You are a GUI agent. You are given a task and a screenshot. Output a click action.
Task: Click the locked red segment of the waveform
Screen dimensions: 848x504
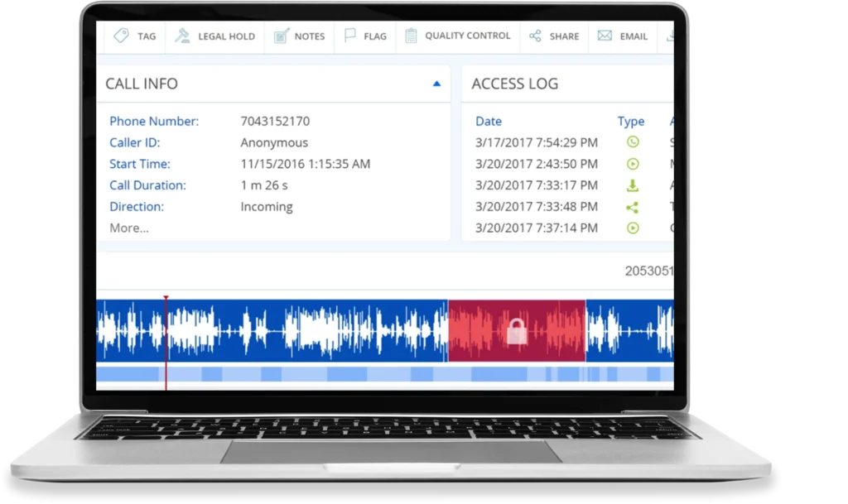pyautogui.click(x=517, y=330)
